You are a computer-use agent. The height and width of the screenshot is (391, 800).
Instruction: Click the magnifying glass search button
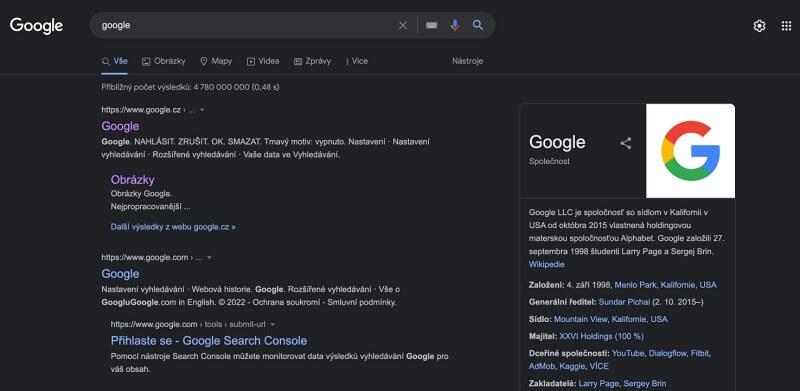tap(478, 25)
